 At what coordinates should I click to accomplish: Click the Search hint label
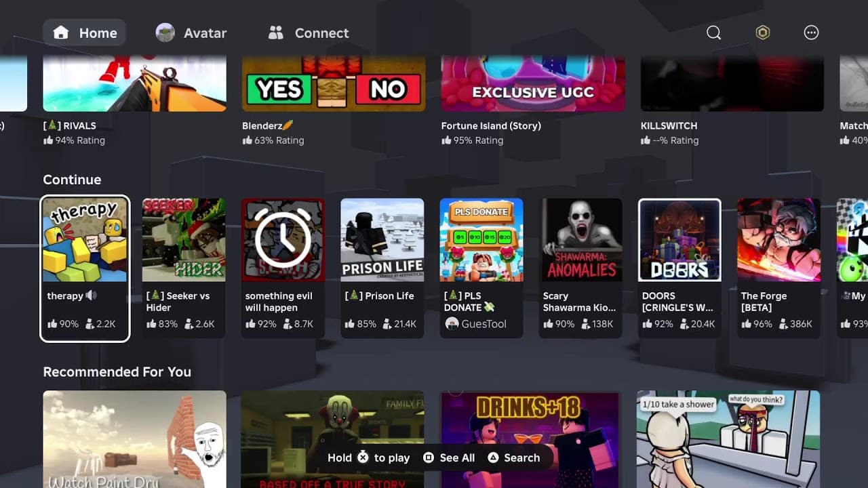522,457
